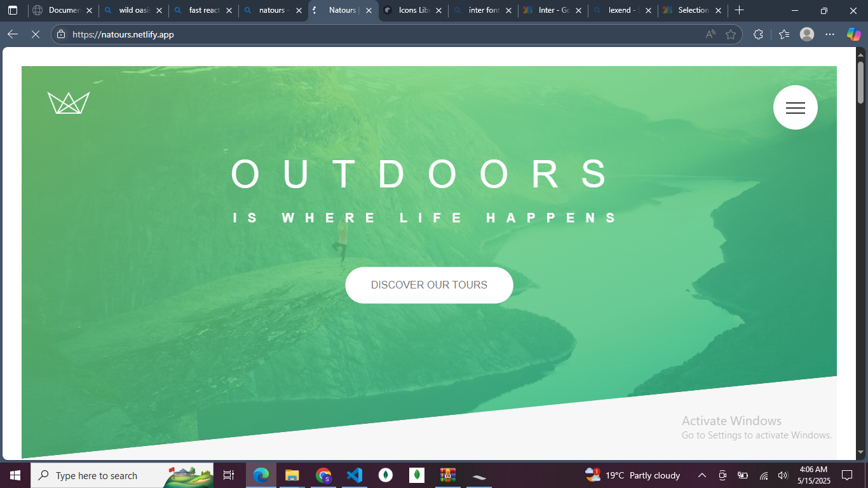Open Visual Studio Code from the taskbar
Image resolution: width=868 pixels, height=488 pixels.
(x=355, y=475)
